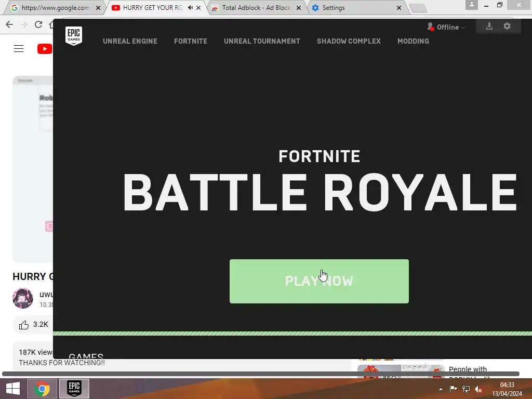This screenshot has height=399, width=532.
Task: Close the Google tab
Action: tap(98, 8)
